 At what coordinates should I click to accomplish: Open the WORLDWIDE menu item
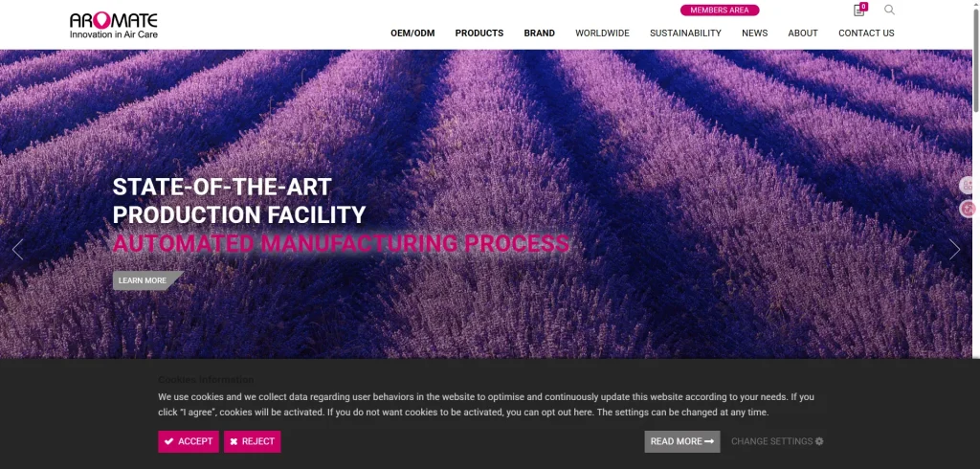[x=603, y=33]
